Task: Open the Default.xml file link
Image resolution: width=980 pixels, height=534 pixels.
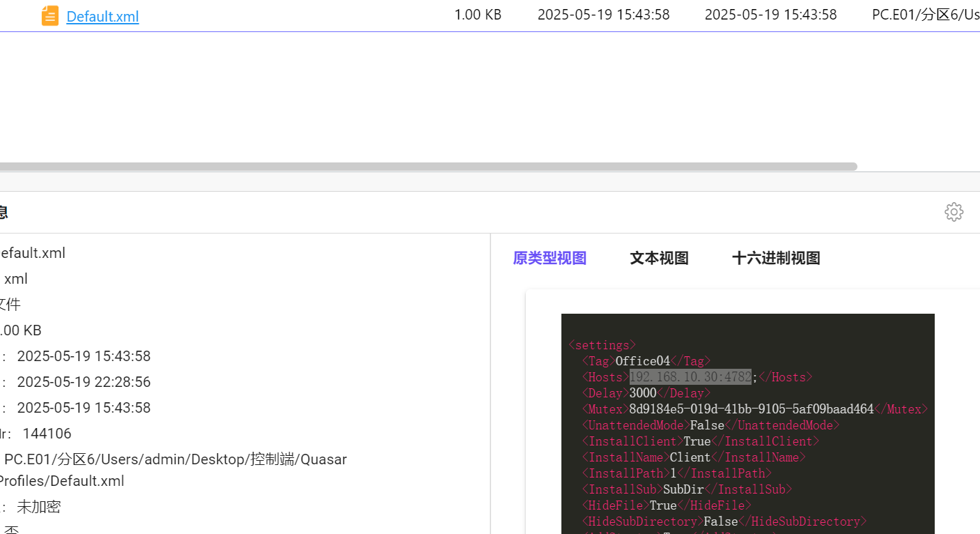Action: pyautogui.click(x=102, y=17)
